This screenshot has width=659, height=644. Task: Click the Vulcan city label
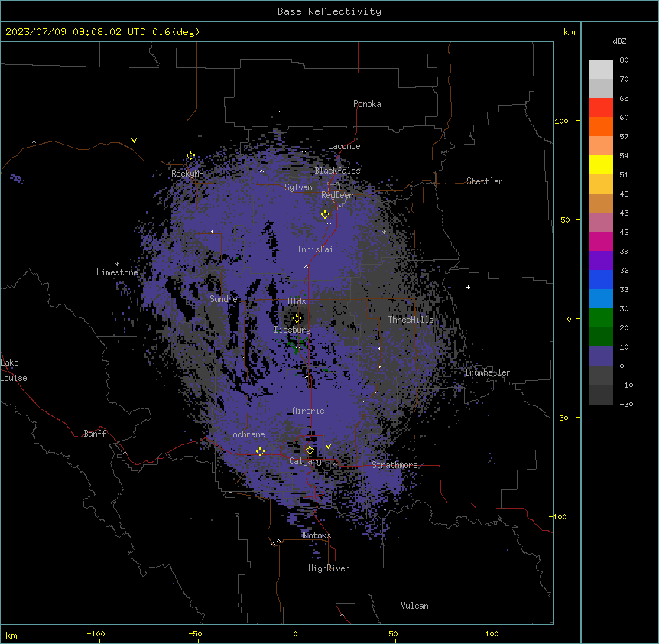(415, 606)
